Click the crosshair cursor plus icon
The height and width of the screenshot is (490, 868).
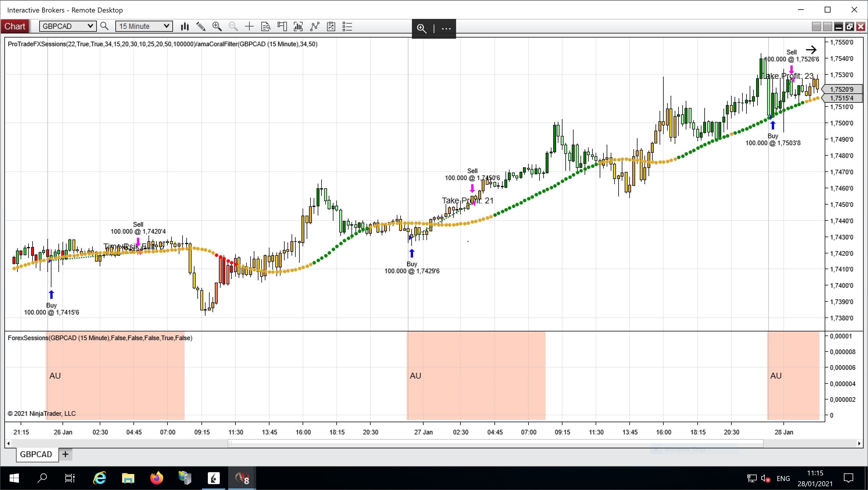[249, 27]
